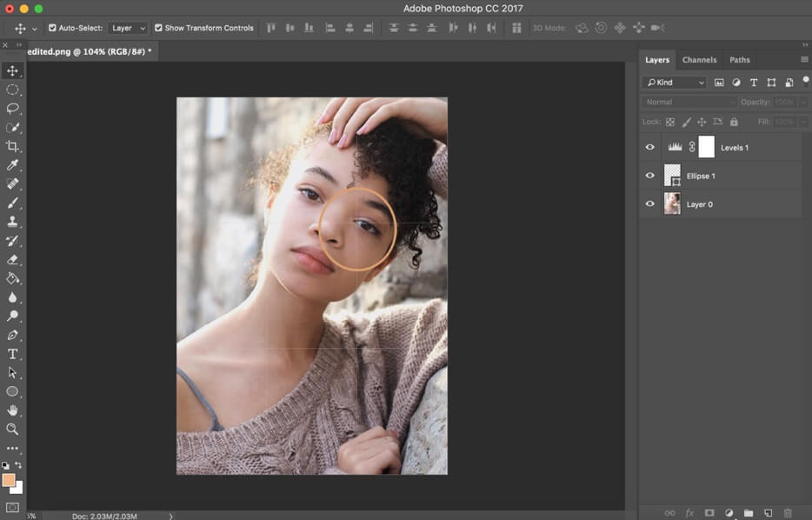Open the Paths tab
Screen dimensions: 812x520
740,59
